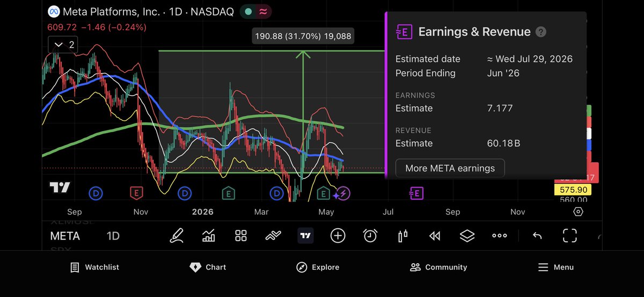644x297 pixels.
Task: Open the candlestick chart type selector
Action: coord(402,236)
